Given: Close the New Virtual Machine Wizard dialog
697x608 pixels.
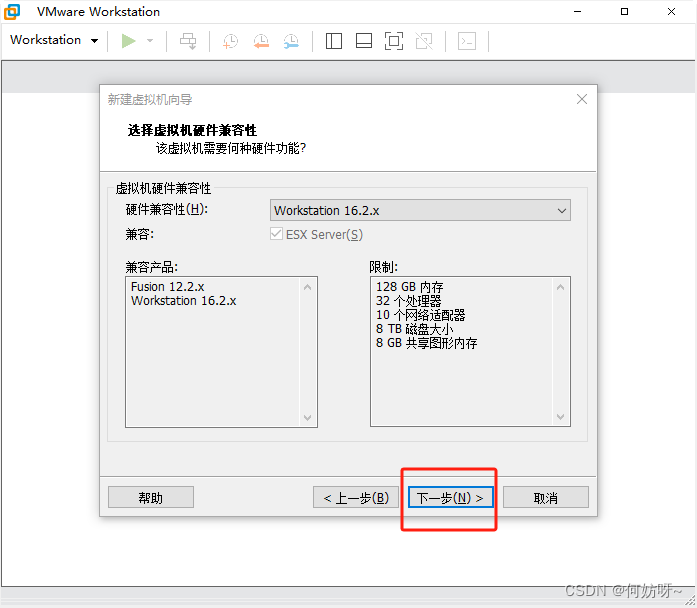Looking at the screenshot, I should 582,99.
